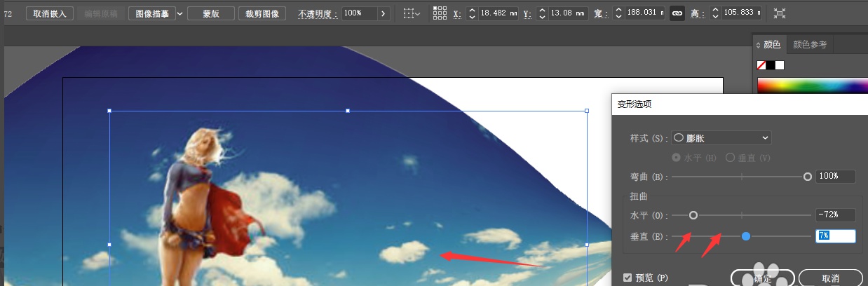The height and width of the screenshot is (286, 868).
Task: Click the 垂直 distortion slider handle
Action: coord(746,236)
